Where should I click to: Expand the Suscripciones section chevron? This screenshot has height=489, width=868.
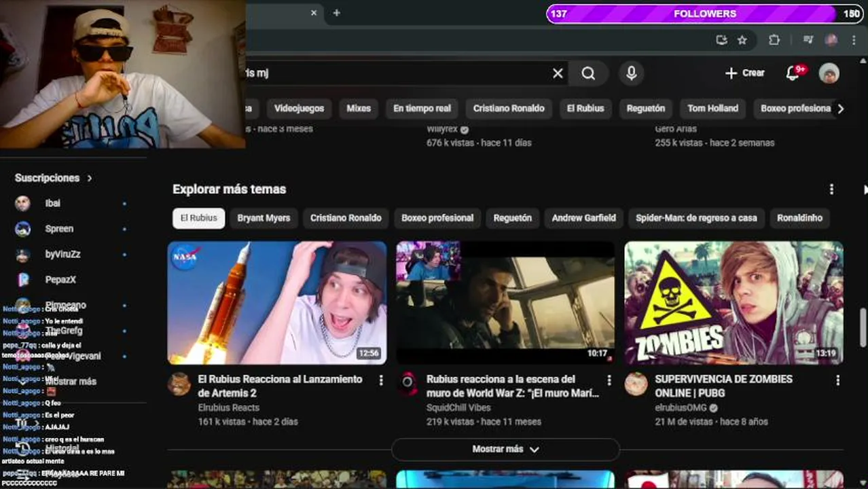pos(89,178)
